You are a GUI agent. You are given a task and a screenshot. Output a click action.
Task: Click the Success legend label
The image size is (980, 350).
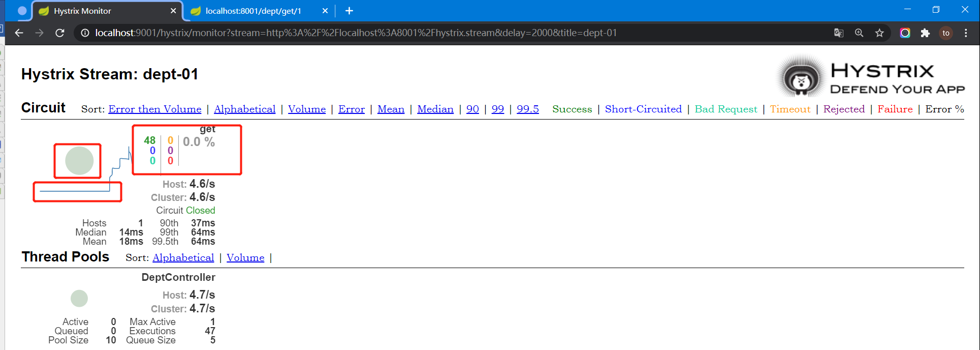coord(572,109)
